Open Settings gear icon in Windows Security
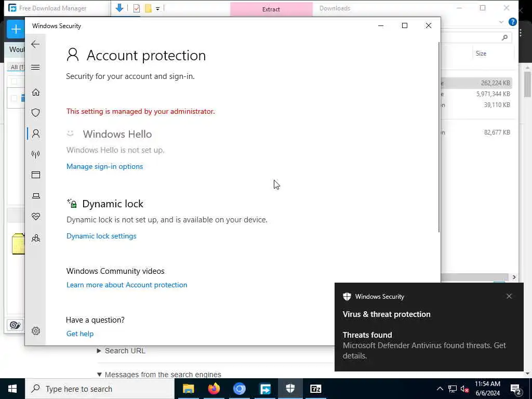 tap(36, 331)
